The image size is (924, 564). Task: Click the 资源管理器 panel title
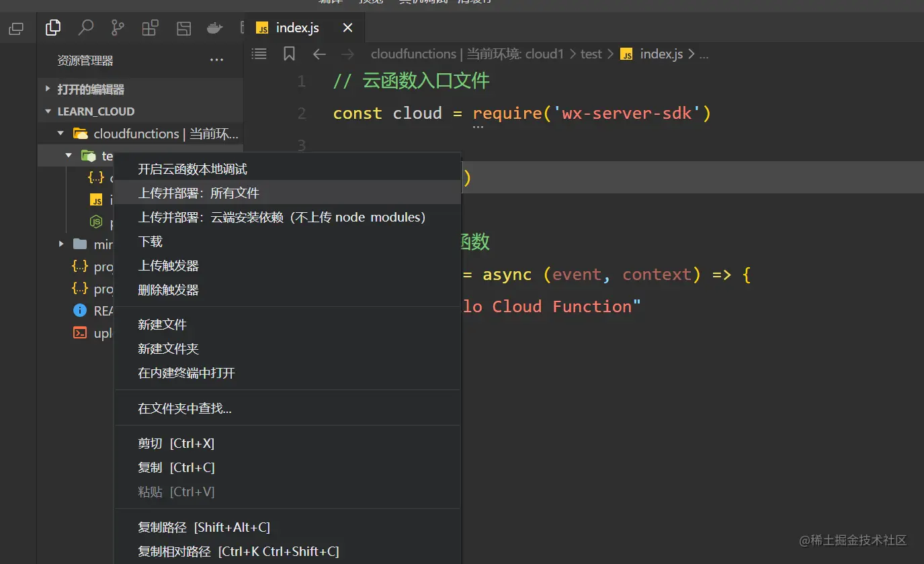[x=85, y=60]
